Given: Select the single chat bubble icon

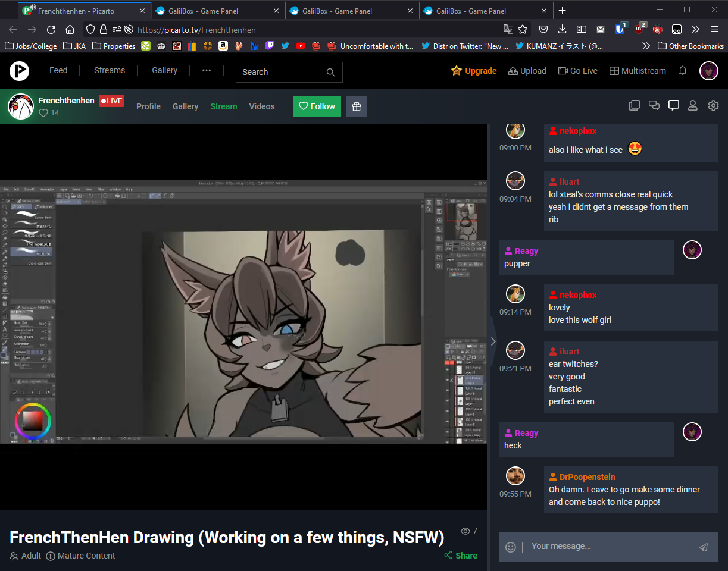Looking at the screenshot, I should [674, 106].
